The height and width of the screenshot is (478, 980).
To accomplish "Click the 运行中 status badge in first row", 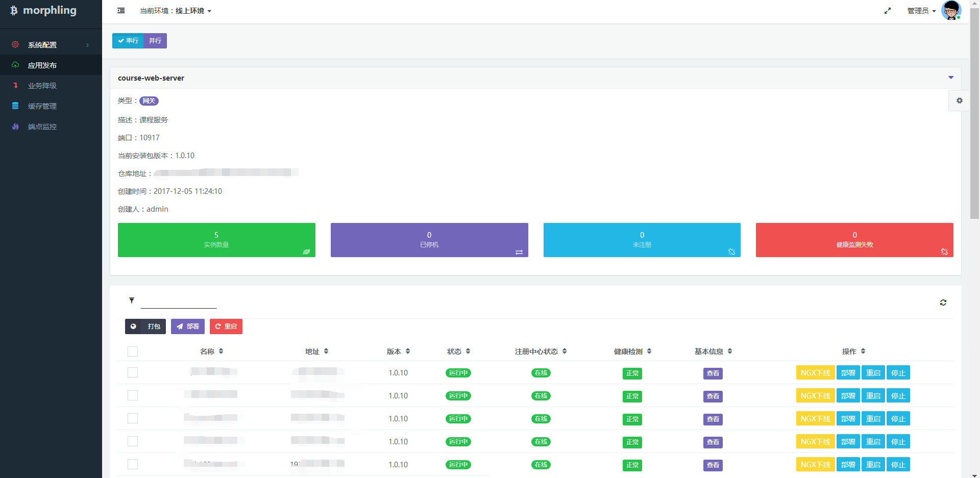I will click(458, 373).
